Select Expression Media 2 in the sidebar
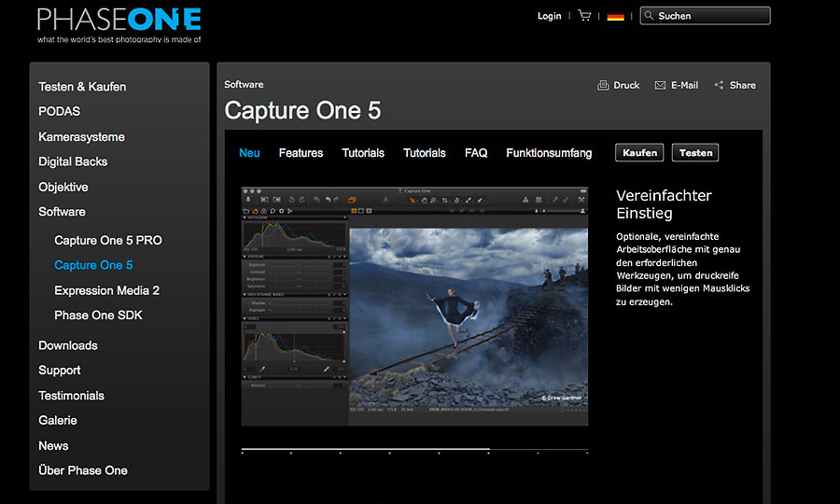The height and width of the screenshot is (504, 840). click(106, 290)
